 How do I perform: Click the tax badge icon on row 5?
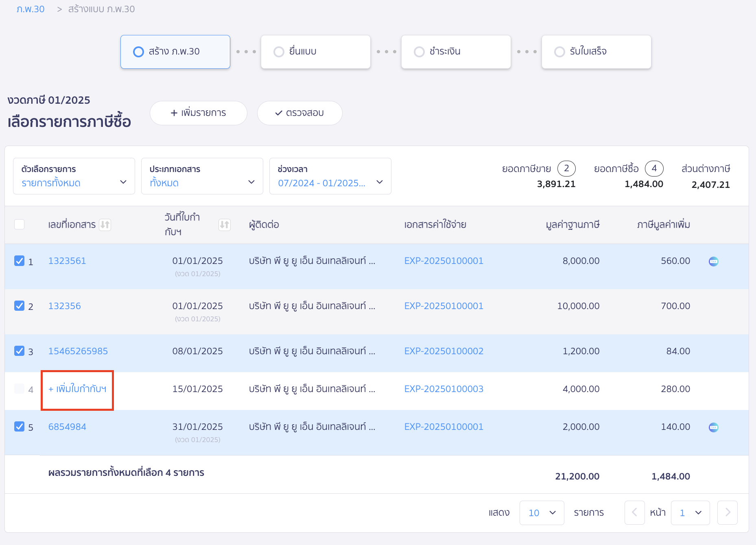pyautogui.click(x=713, y=427)
